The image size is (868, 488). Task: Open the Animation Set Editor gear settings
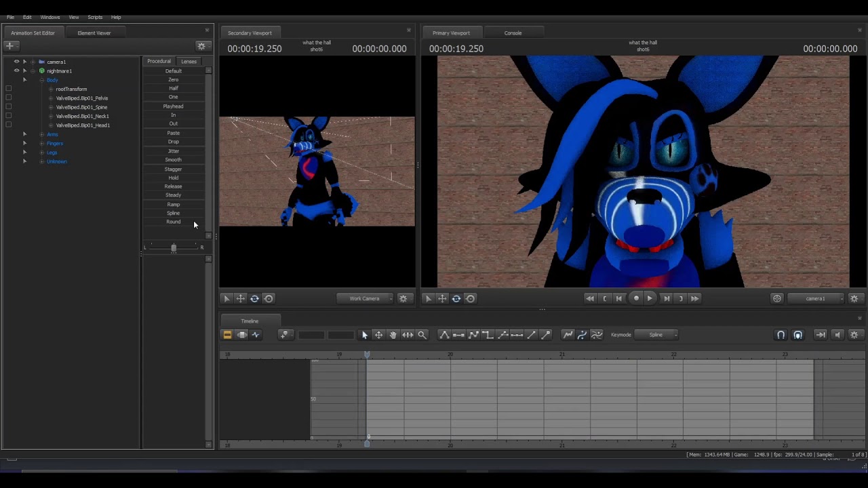click(x=201, y=46)
